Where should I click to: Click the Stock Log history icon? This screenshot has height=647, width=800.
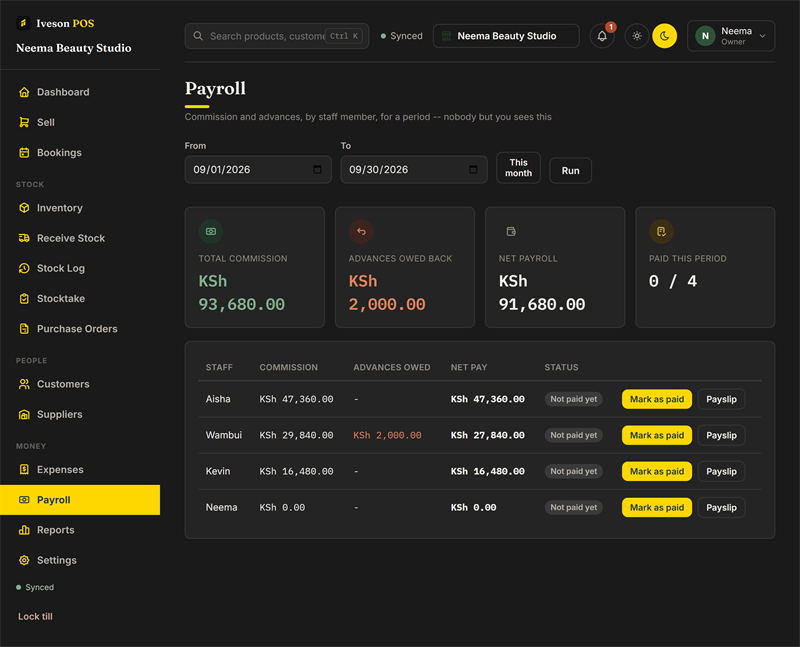[24, 268]
